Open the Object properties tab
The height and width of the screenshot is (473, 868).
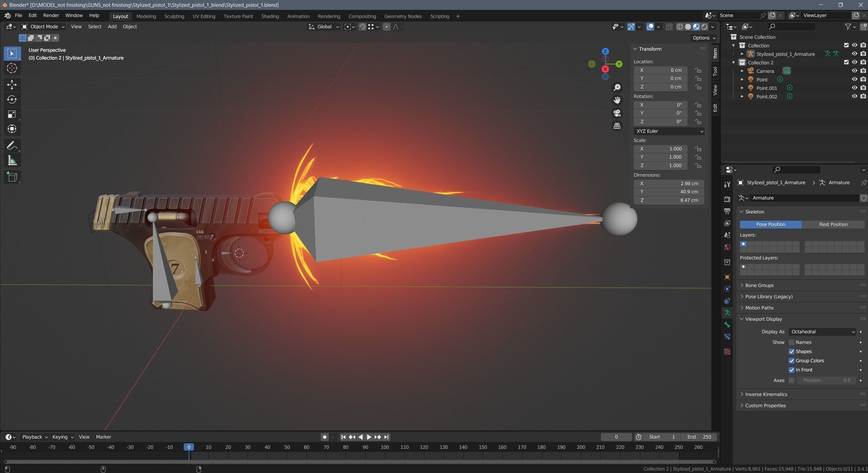(727, 277)
